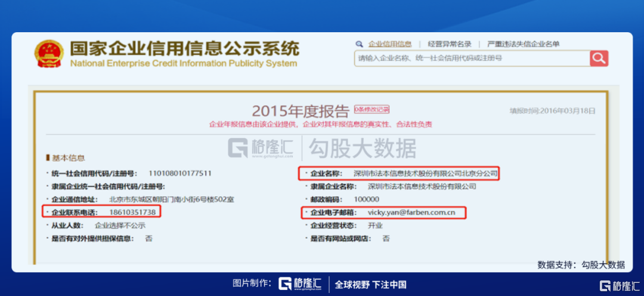Select the label 企业电子邮箱
The image size is (644, 296).
334,212
